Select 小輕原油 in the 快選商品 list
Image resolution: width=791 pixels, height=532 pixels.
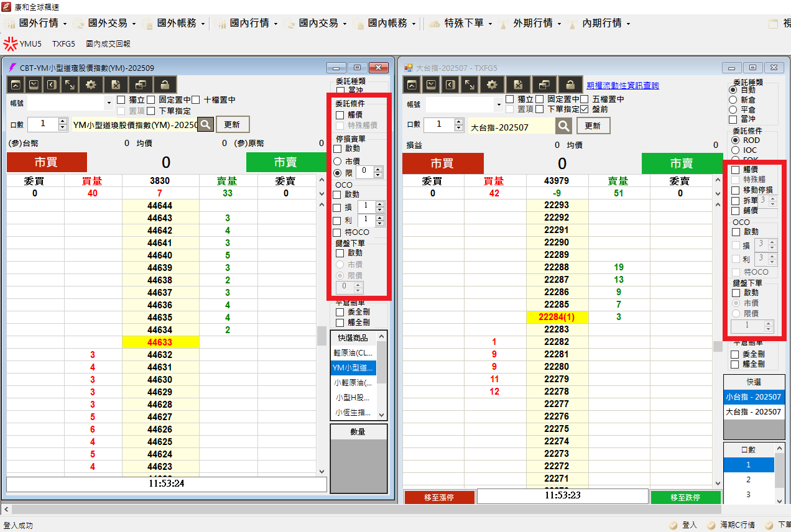click(353, 383)
